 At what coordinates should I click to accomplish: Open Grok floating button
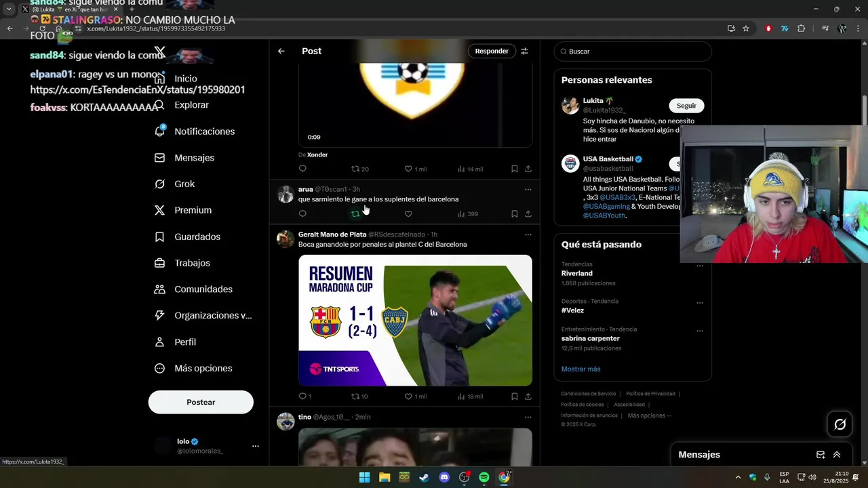coord(840,424)
